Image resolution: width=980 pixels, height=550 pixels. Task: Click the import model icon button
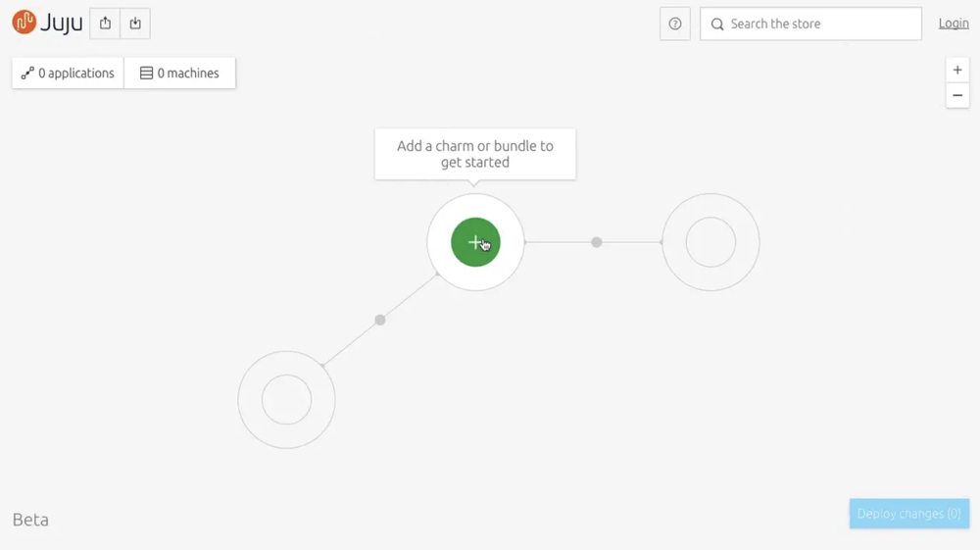point(135,24)
